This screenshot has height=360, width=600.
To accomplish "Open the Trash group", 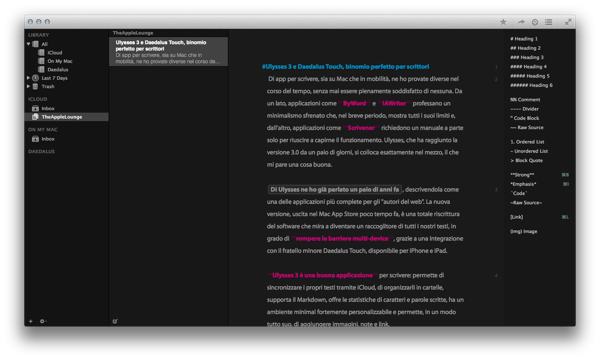I will click(x=48, y=86).
